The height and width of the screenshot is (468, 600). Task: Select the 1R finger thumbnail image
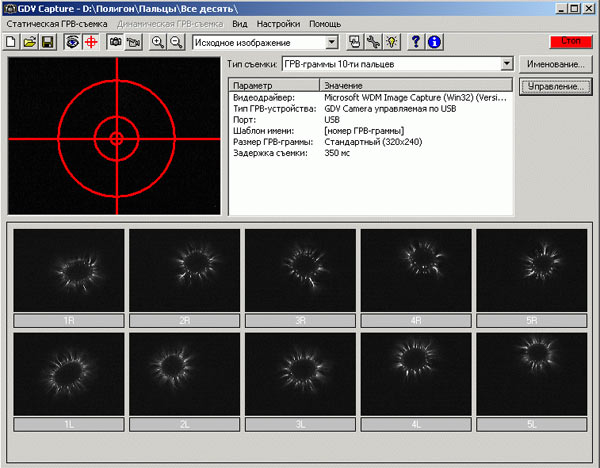[x=69, y=270]
